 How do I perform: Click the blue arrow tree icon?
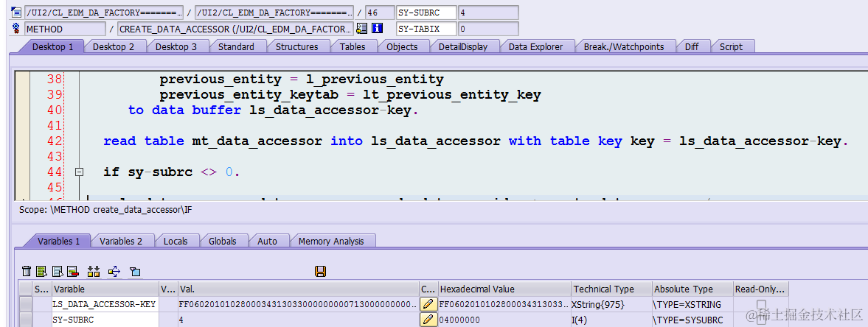[114, 271]
